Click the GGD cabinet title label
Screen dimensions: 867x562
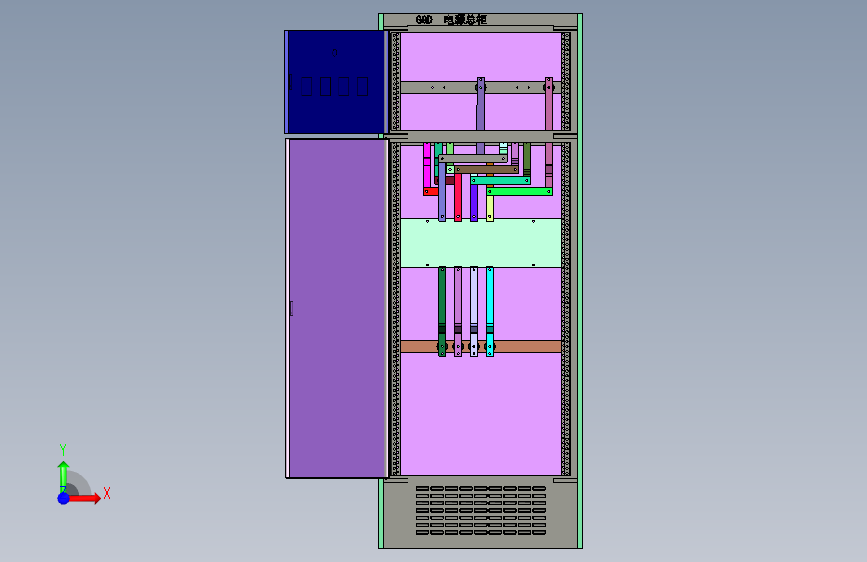click(451, 20)
